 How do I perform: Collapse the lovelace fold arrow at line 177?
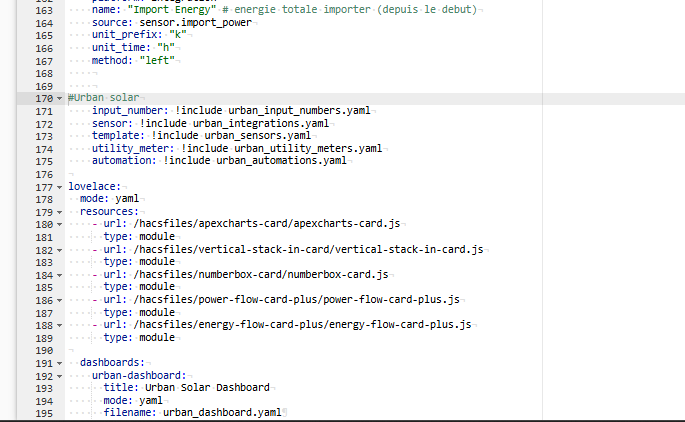[59, 187]
